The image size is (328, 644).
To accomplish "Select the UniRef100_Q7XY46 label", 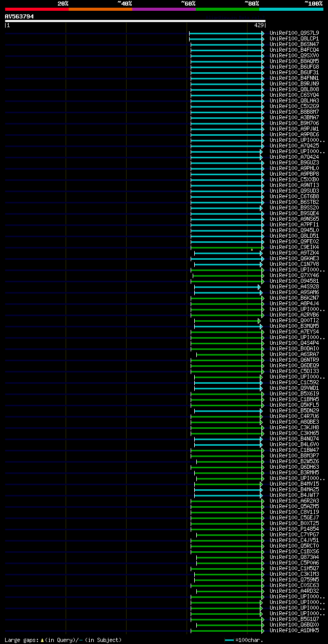I will tap(294, 275).
